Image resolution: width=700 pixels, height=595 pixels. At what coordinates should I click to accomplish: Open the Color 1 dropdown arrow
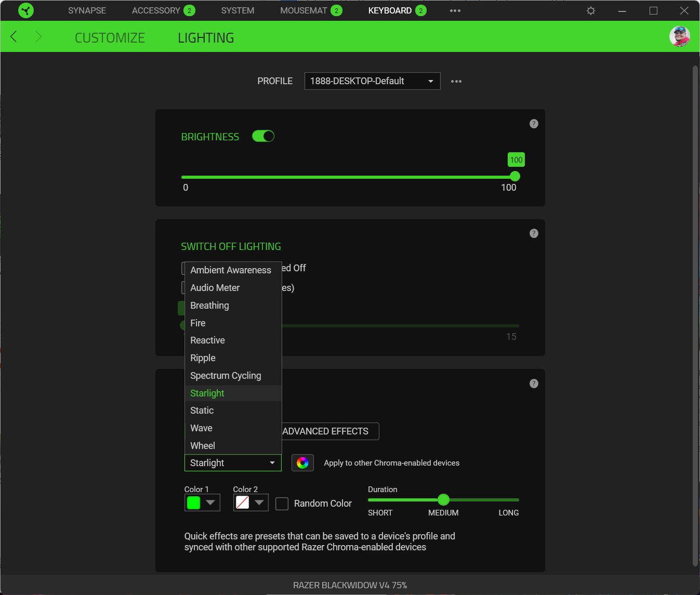210,503
